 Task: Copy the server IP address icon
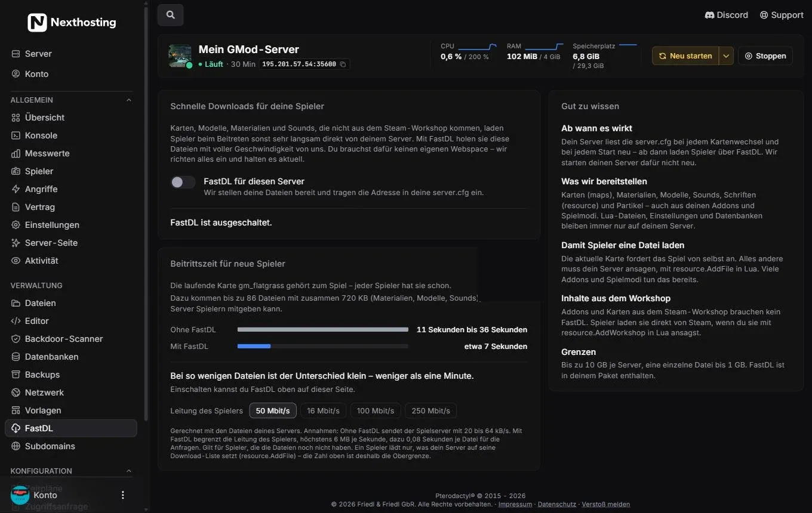[x=343, y=64]
